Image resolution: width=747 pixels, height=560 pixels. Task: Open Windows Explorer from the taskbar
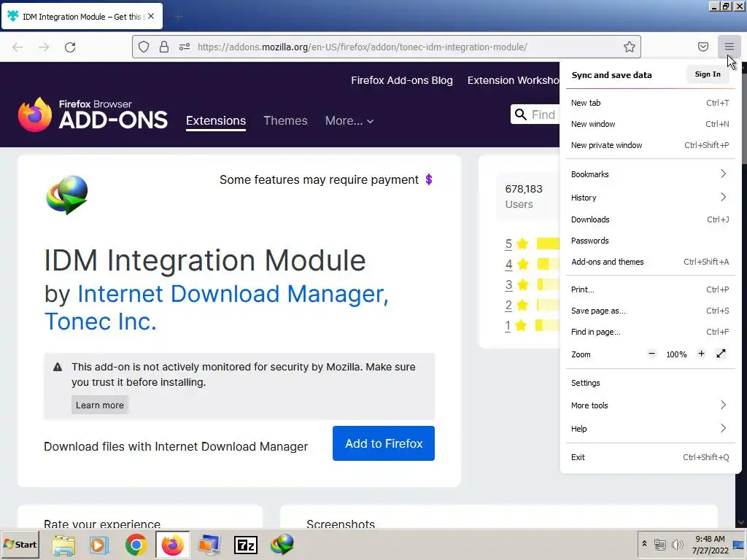[63, 544]
